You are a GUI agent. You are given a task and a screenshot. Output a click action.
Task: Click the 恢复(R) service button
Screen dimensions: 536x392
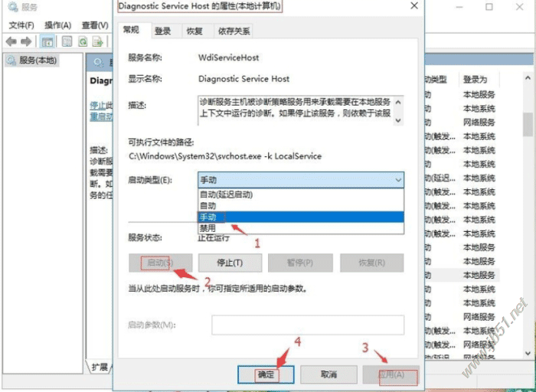click(x=371, y=263)
